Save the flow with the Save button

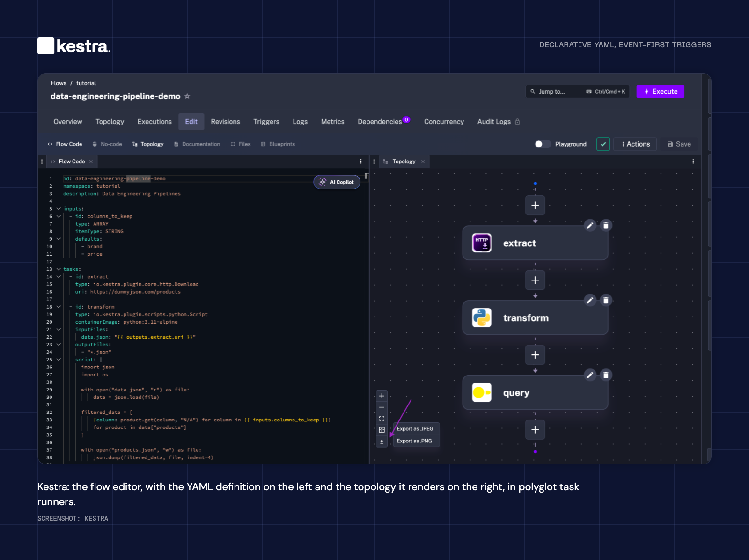(x=679, y=144)
